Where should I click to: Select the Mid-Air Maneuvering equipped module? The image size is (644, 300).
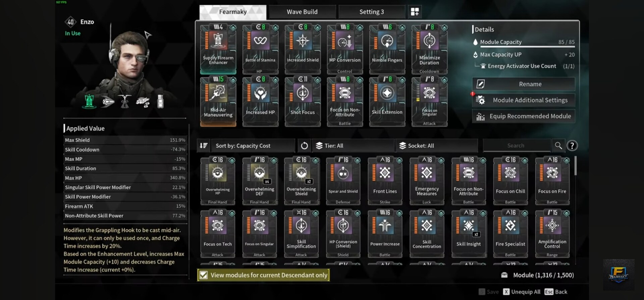pyautogui.click(x=218, y=102)
